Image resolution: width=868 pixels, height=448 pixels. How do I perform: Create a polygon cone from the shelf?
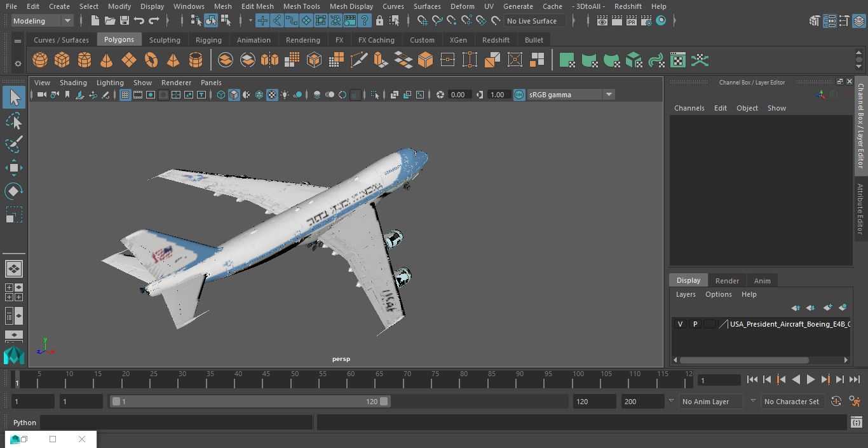pyautogui.click(x=107, y=60)
